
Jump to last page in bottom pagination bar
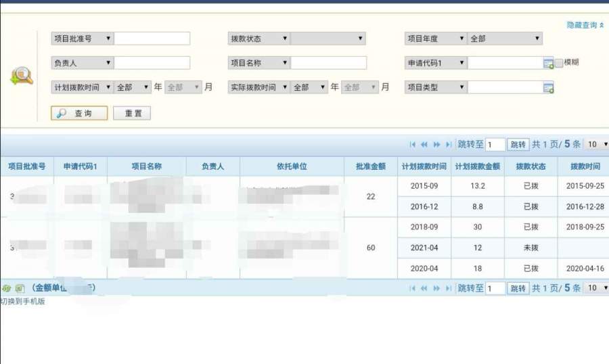[449, 288]
